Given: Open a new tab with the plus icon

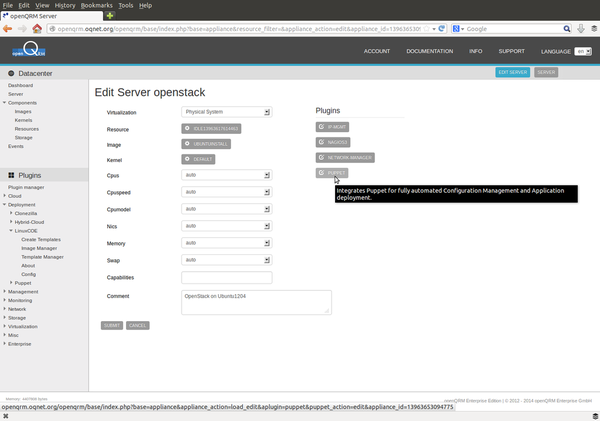Looking at the screenshot, I should [110, 16].
